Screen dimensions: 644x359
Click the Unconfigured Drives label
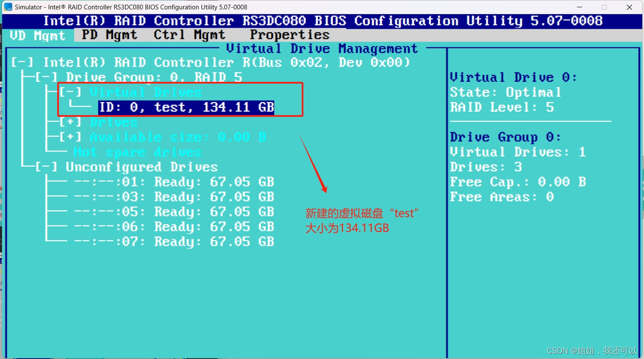pos(142,167)
